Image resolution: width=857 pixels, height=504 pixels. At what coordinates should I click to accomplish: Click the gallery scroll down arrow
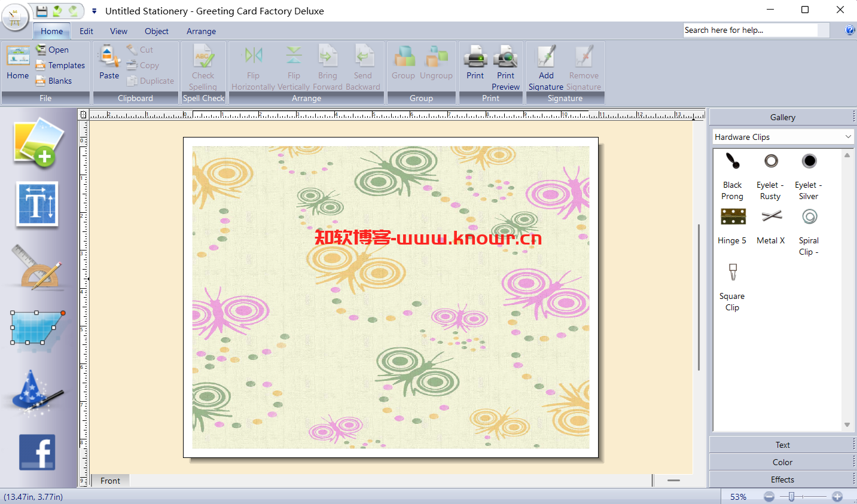[x=847, y=424]
